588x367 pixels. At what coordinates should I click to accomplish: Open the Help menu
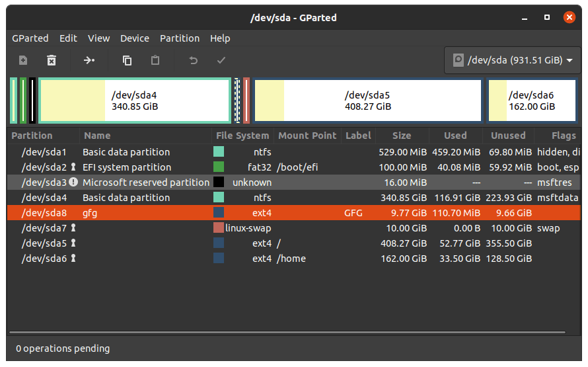(220, 38)
